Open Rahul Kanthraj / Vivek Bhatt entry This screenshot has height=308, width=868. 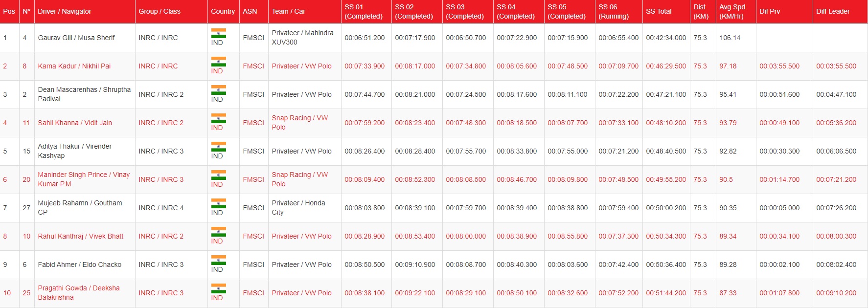pos(81,236)
